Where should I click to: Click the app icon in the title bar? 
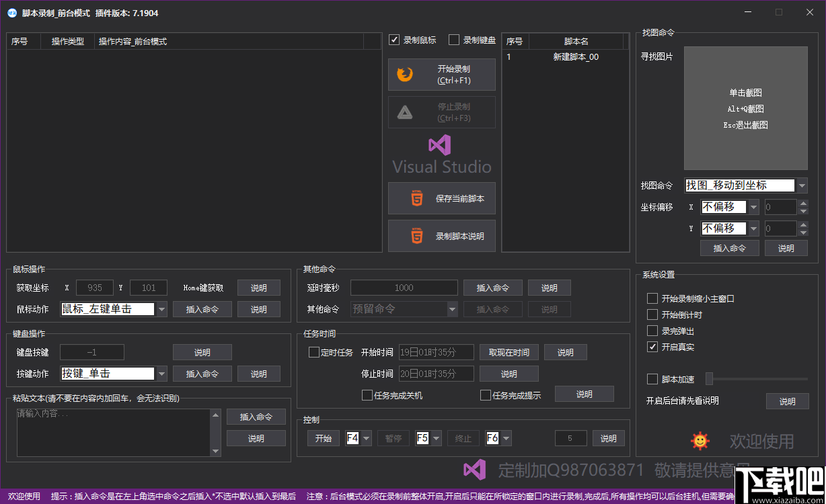click(x=12, y=13)
